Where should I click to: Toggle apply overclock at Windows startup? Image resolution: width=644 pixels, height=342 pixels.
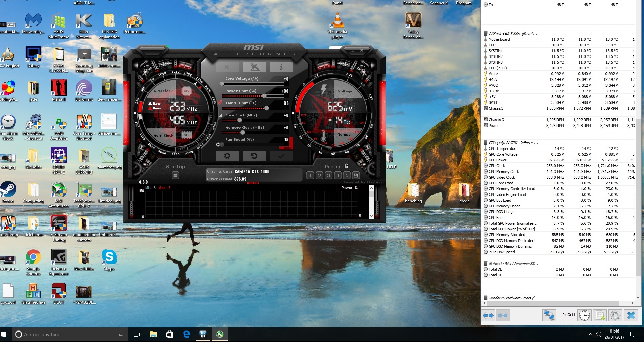[x=175, y=175]
